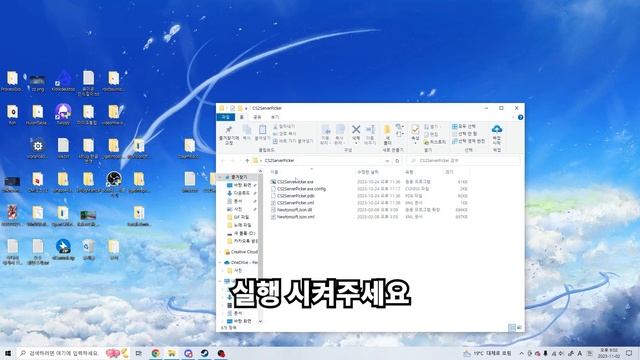640x360 pixels.
Task: Open the GIF 파일 folder in navigation pane
Action: tap(241, 217)
